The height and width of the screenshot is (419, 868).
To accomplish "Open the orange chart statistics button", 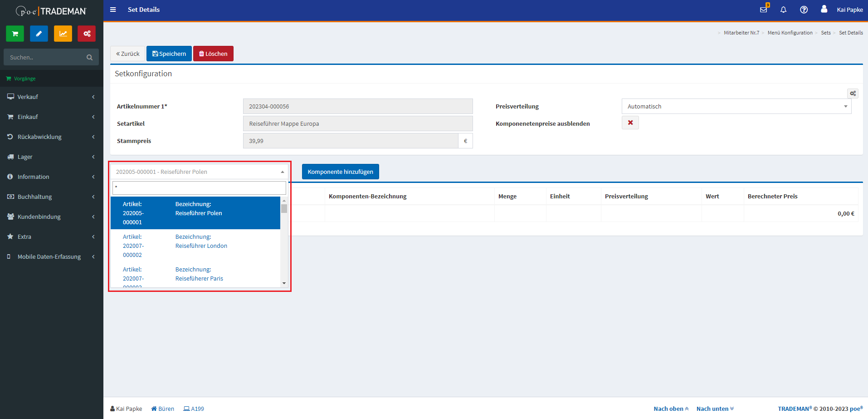I will point(63,34).
